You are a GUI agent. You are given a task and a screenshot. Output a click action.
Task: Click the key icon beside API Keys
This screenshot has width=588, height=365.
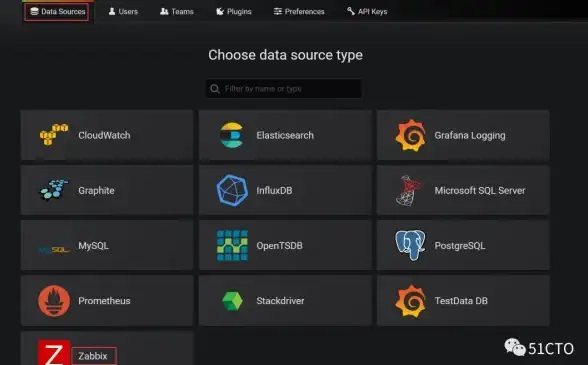point(351,11)
